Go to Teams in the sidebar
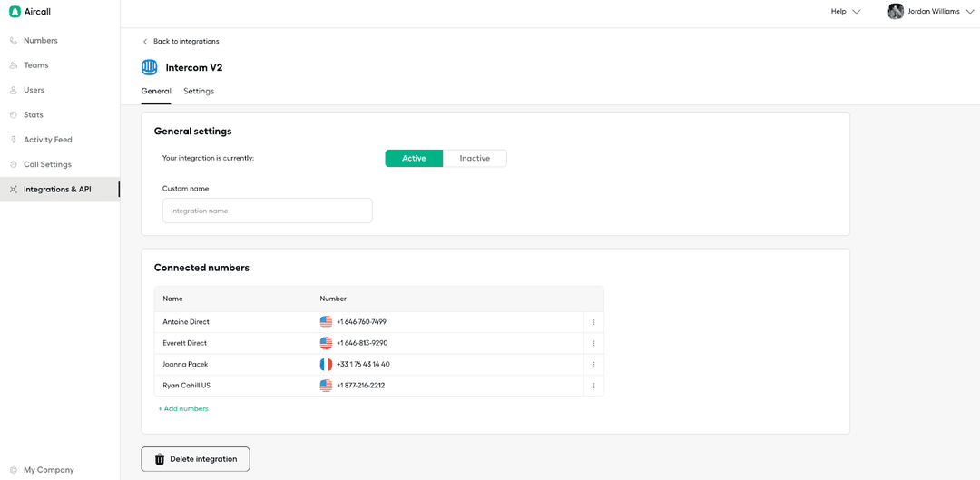Image resolution: width=980 pixels, height=480 pixels. (35, 65)
